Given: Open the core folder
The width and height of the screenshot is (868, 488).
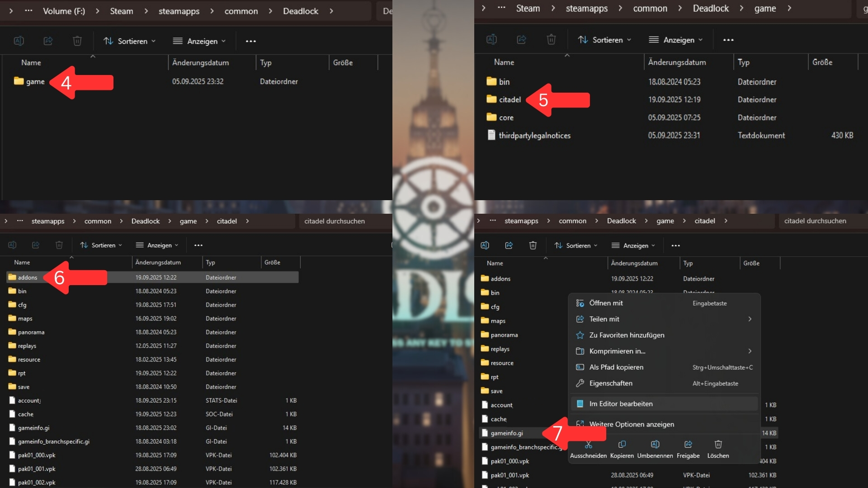Looking at the screenshot, I should pyautogui.click(x=506, y=117).
